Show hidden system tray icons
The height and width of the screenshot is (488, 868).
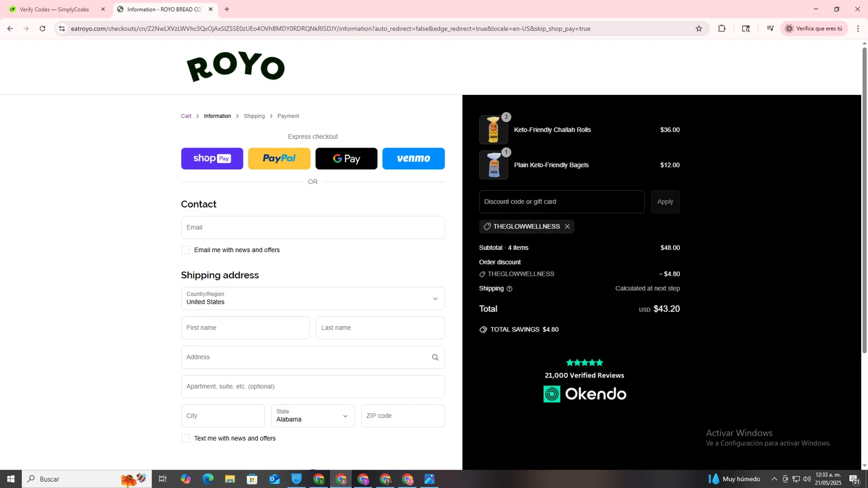[x=774, y=479]
